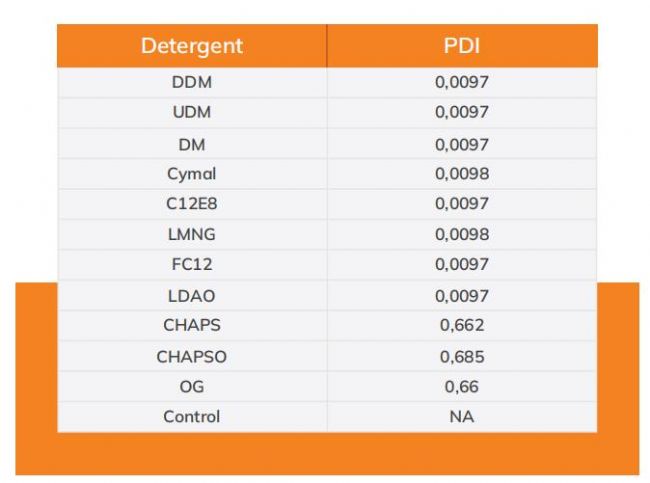
Task: Click the PDI column header
Action: point(461,46)
